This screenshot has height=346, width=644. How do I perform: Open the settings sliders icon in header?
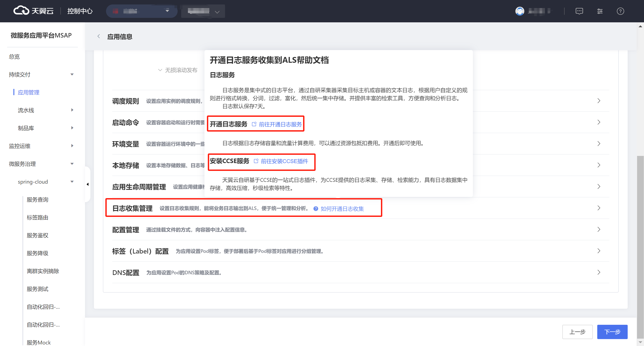pyautogui.click(x=600, y=11)
